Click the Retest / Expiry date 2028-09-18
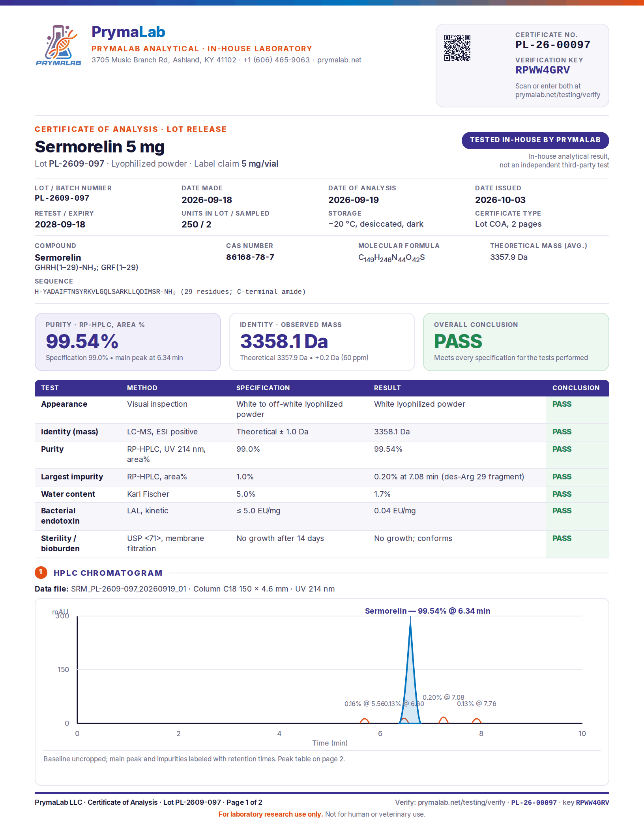This screenshot has width=644, height=834. 60,224
